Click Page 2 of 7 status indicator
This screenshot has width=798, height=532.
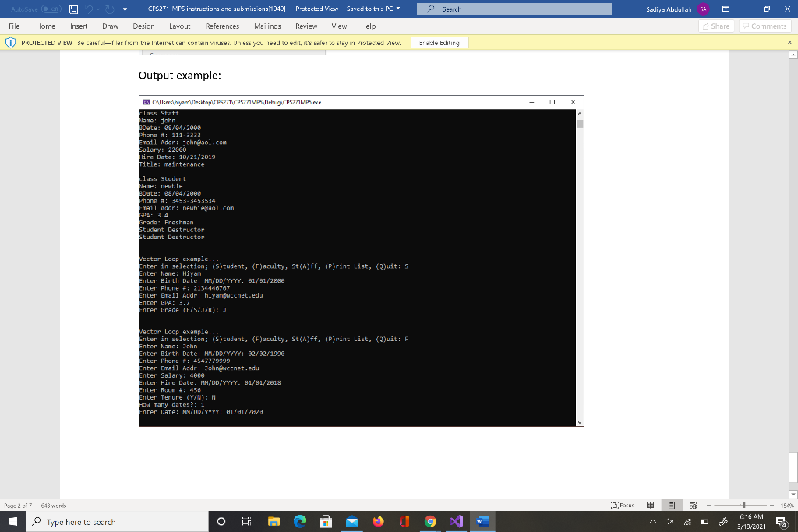coord(18,506)
